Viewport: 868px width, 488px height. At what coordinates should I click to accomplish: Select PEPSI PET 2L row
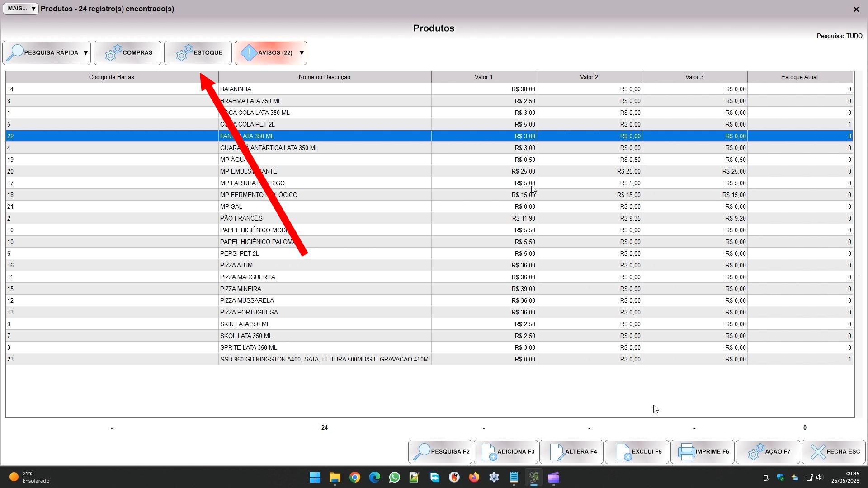[x=429, y=253]
